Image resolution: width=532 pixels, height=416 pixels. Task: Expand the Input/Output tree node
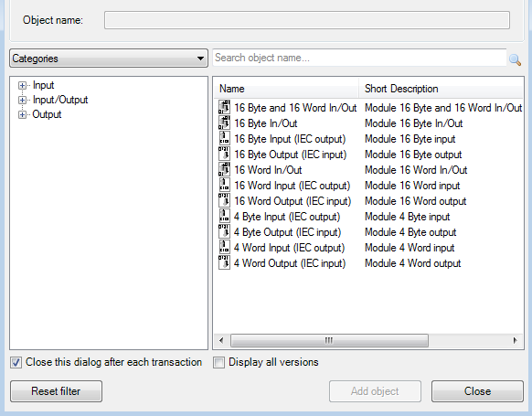tap(22, 100)
